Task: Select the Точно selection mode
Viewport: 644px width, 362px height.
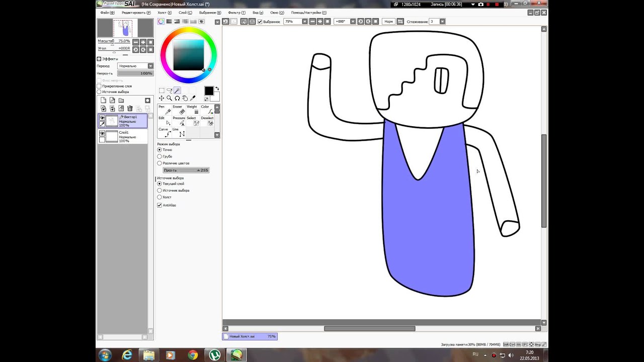Action: point(159,150)
